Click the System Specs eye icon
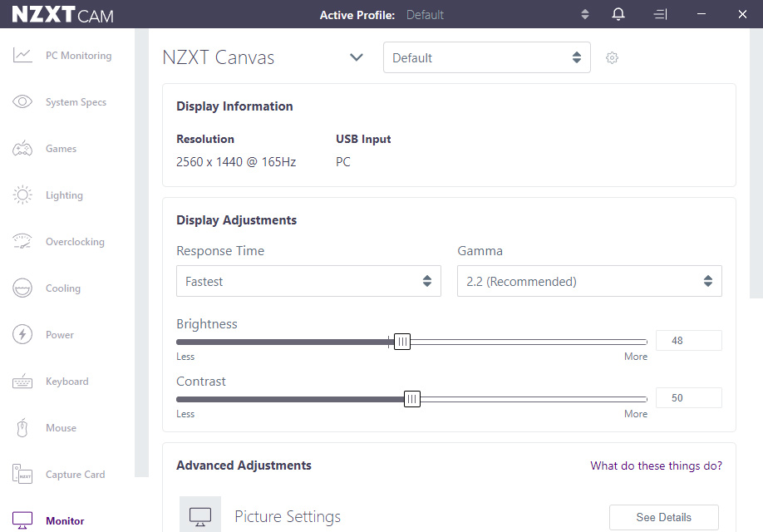This screenshot has height=532, width=763. 22,102
